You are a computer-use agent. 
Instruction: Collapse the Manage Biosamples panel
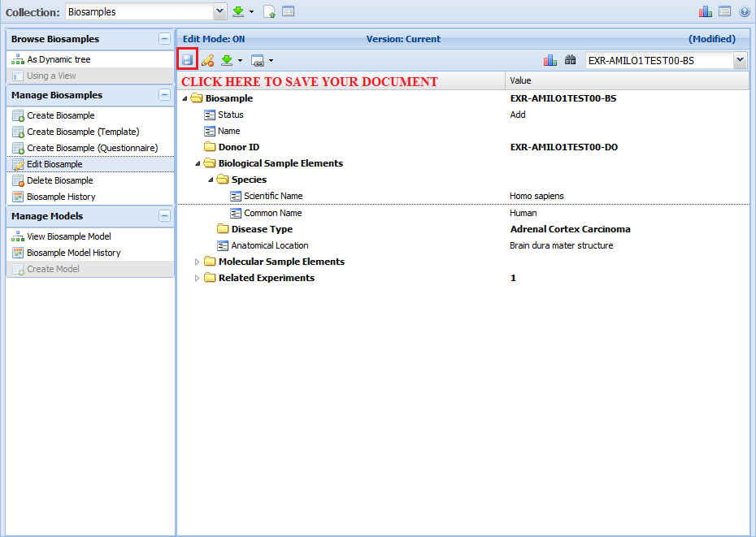click(x=164, y=95)
